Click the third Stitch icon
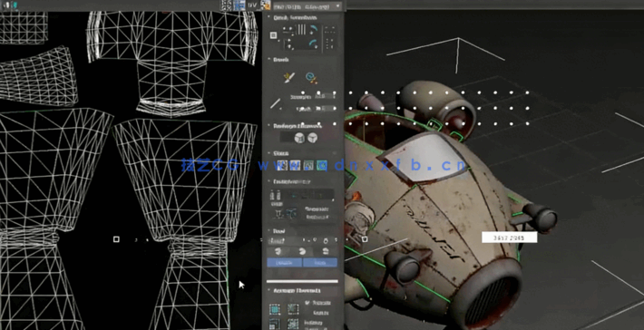Image resolution: width=644 pixels, height=330 pixels. click(x=308, y=165)
